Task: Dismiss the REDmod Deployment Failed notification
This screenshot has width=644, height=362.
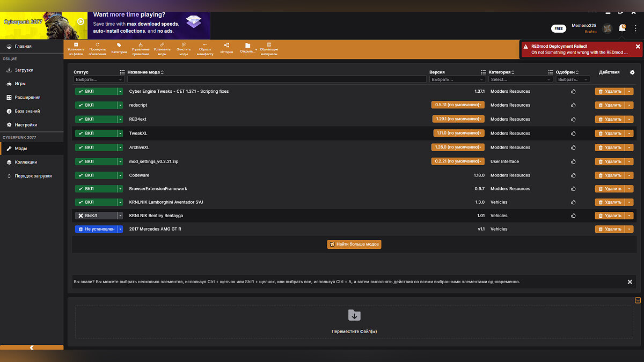Action: (638, 47)
